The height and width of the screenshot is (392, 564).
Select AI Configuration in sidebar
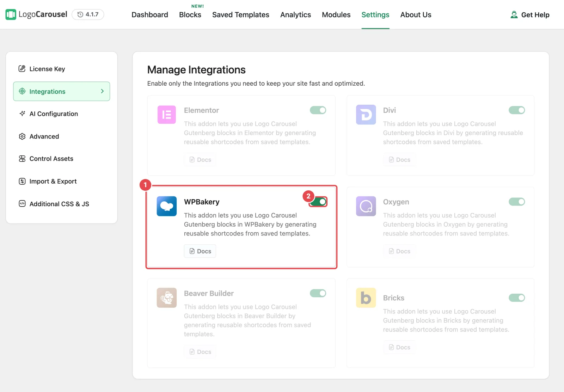point(62,114)
